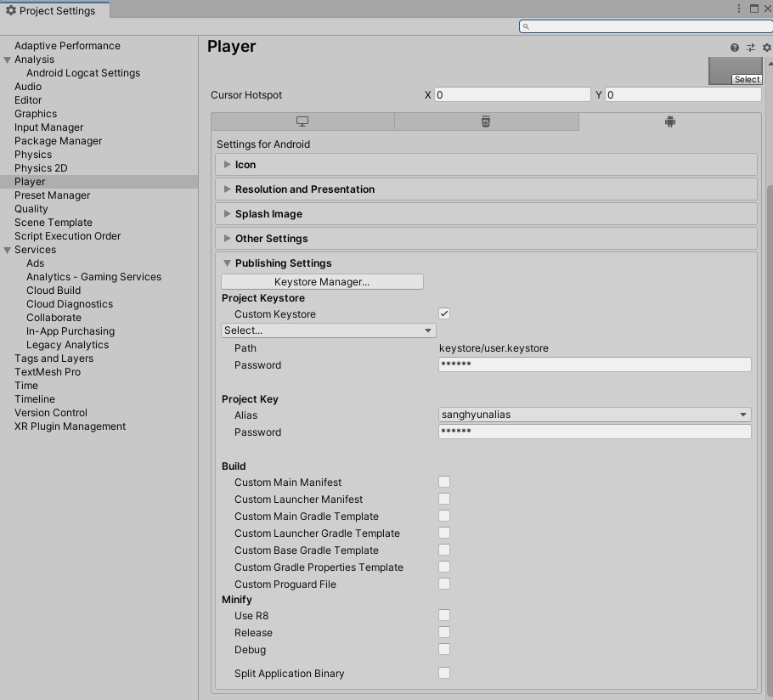This screenshot has height=700, width=773.
Task: Select Adaptive Performance in the sidebar
Action: pyautogui.click(x=68, y=46)
